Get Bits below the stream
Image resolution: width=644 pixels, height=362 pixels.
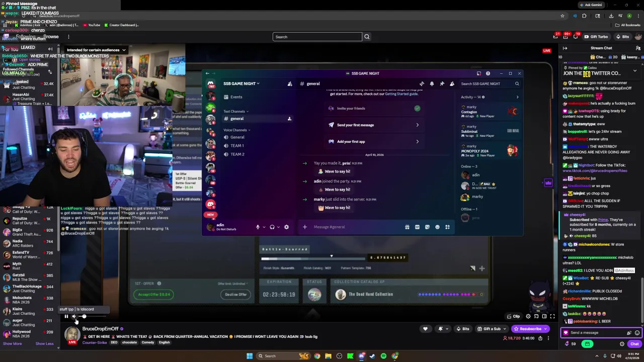pyautogui.click(x=462, y=329)
